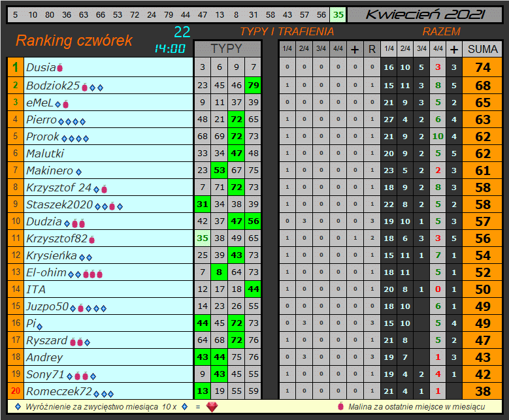Image resolution: width=509 pixels, height=420 pixels.
Task: Click SUMA value 57 for Dudzia
Action: point(482,221)
